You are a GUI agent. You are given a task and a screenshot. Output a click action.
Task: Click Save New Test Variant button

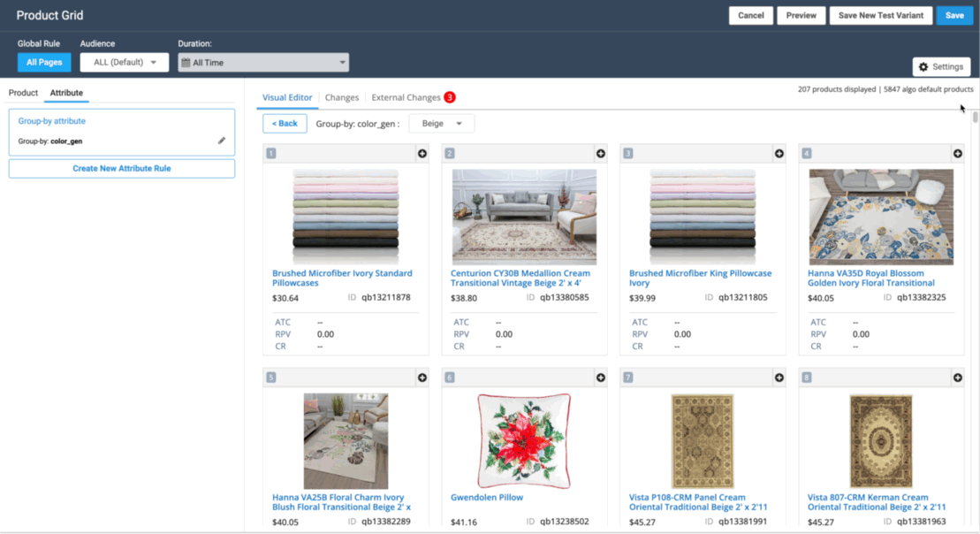point(881,16)
